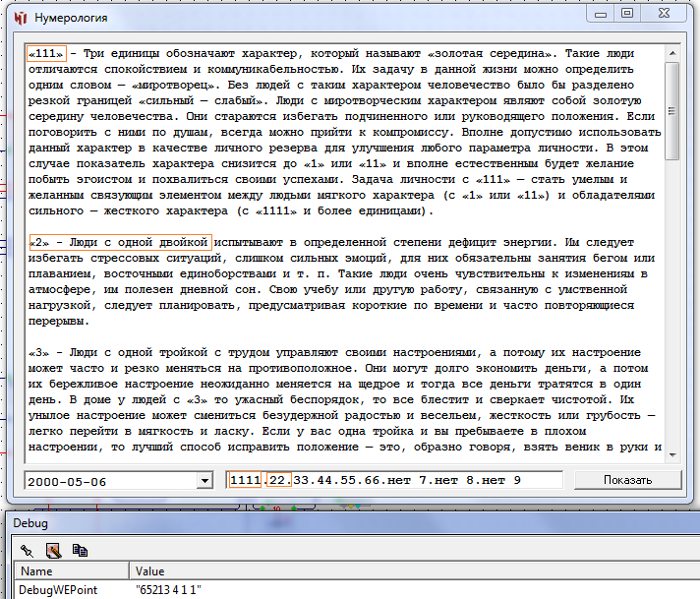Open the date dropdown showing 2000-05-06
The width and height of the screenshot is (700, 599).
point(204,480)
